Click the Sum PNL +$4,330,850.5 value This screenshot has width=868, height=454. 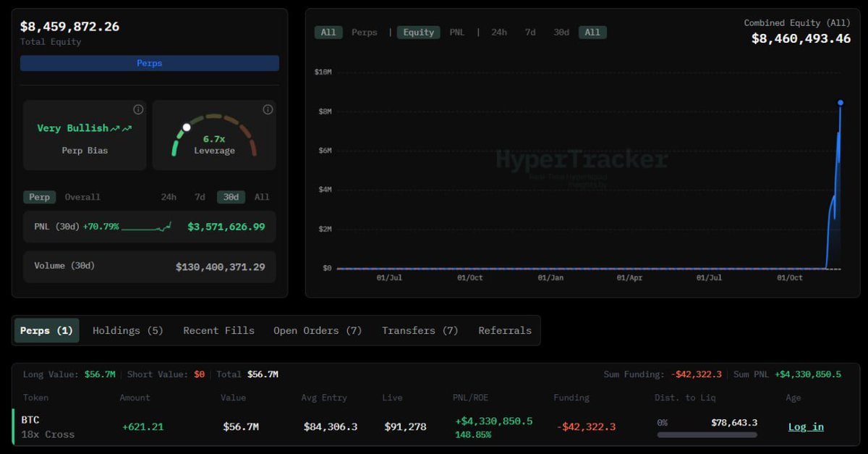click(x=808, y=374)
